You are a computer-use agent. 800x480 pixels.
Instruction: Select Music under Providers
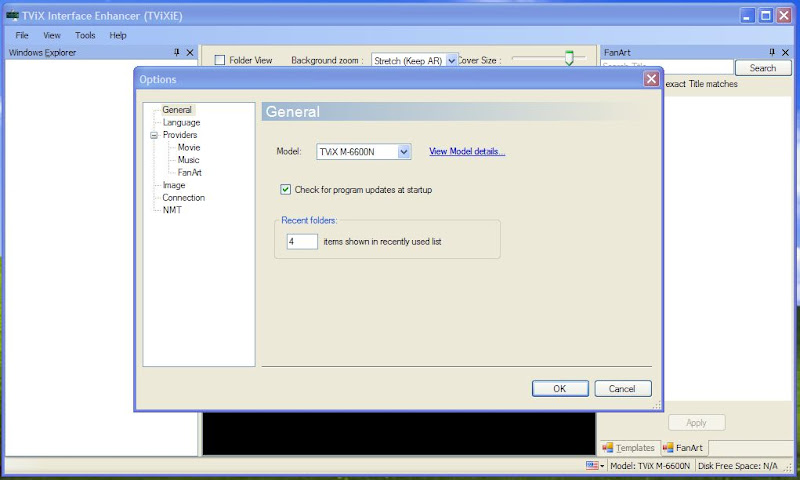point(188,160)
